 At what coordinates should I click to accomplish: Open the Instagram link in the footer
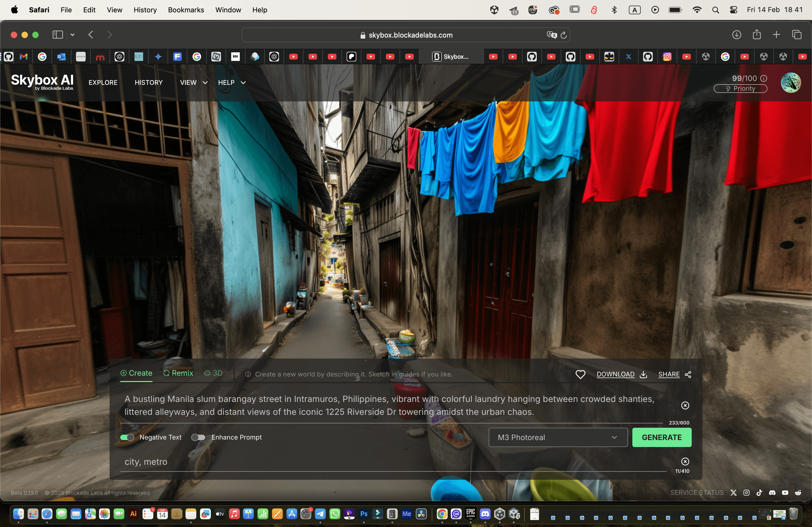coord(746,493)
